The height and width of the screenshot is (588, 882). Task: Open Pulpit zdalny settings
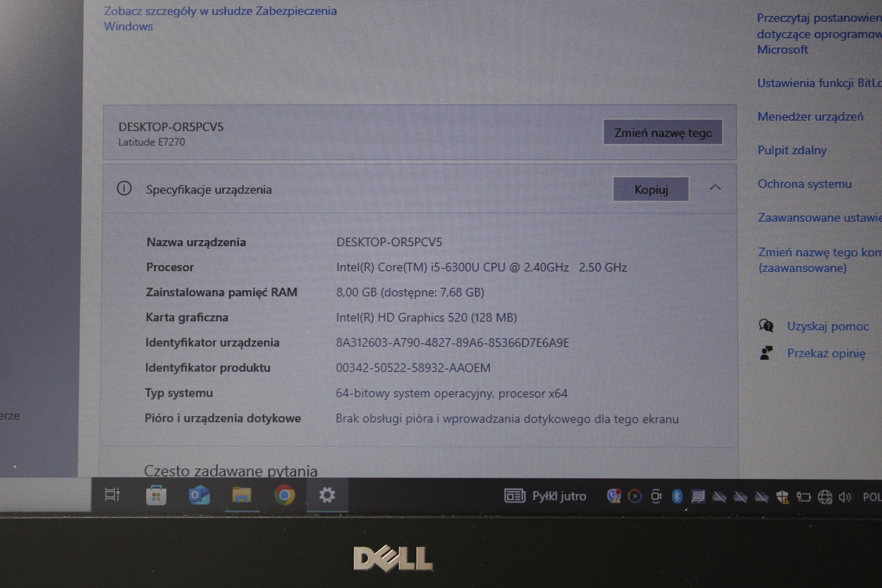click(x=793, y=150)
